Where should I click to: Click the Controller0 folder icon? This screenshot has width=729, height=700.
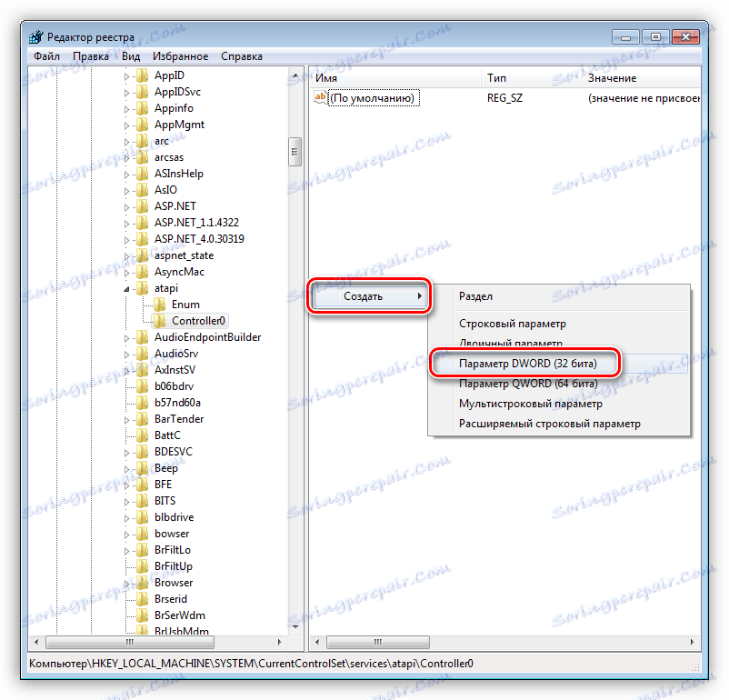click(x=159, y=321)
